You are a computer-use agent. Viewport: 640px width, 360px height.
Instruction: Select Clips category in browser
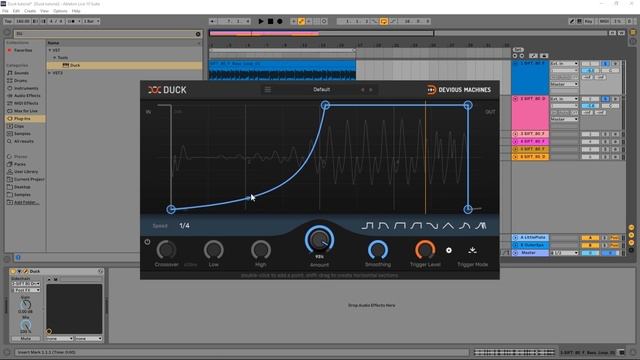pos(19,126)
